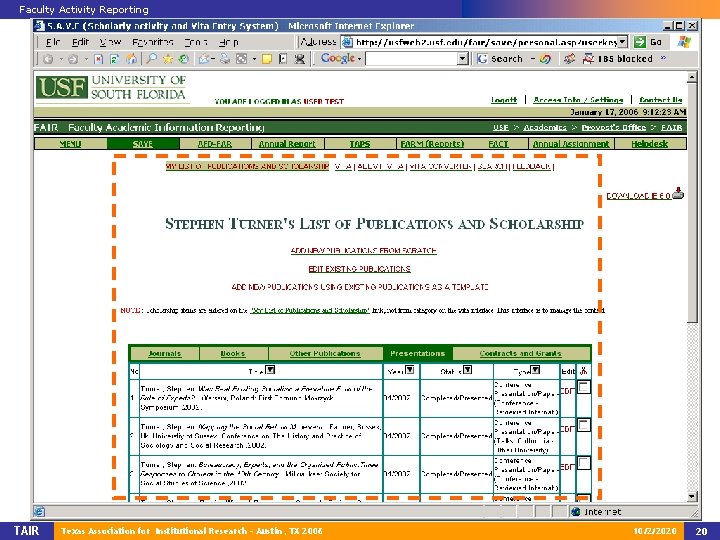Open the Title column sort dropdown
The image size is (720, 540).
(270, 370)
